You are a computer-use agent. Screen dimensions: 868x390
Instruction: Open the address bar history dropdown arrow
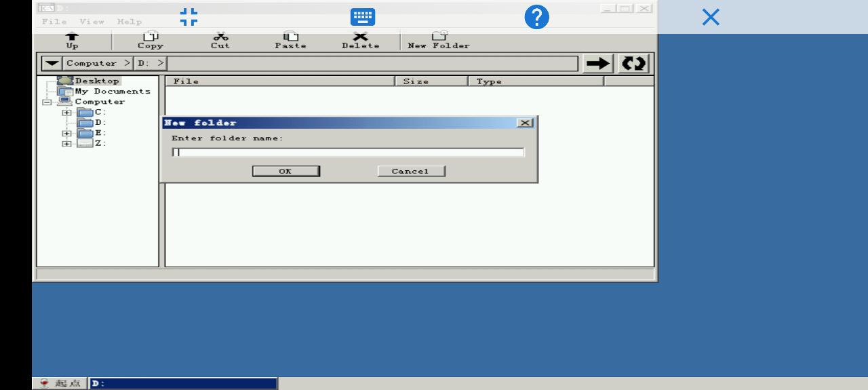[x=52, y=64]
